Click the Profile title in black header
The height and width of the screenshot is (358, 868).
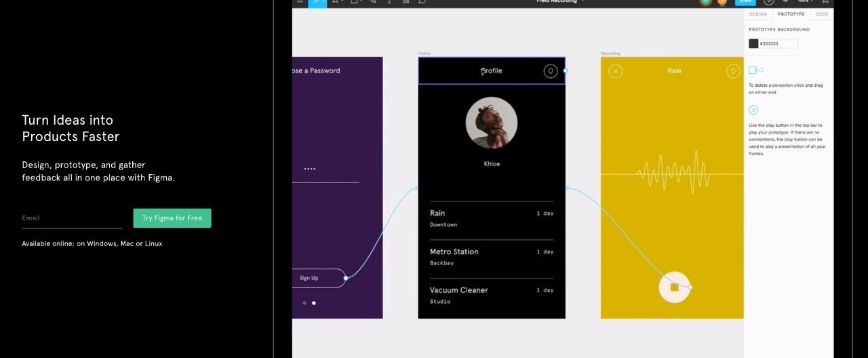[x=492, y=71]
